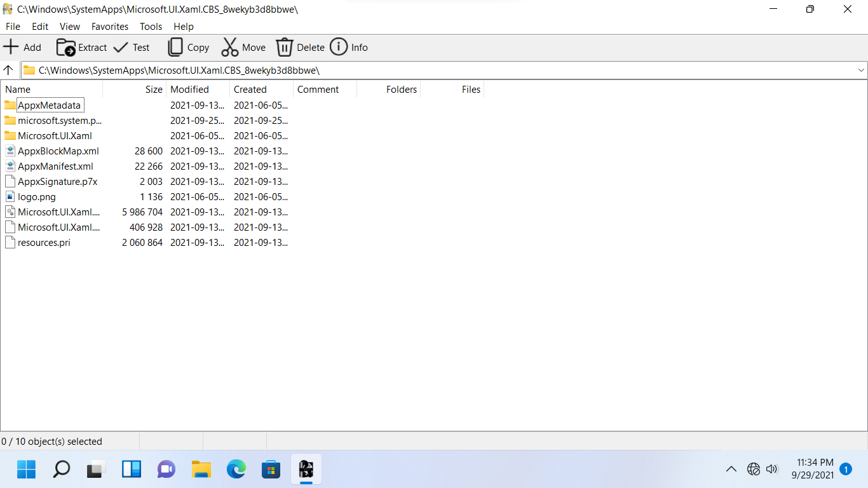Run the Test archive tool
The height and width of the screenshot is (488, 868).
(131, 47)
